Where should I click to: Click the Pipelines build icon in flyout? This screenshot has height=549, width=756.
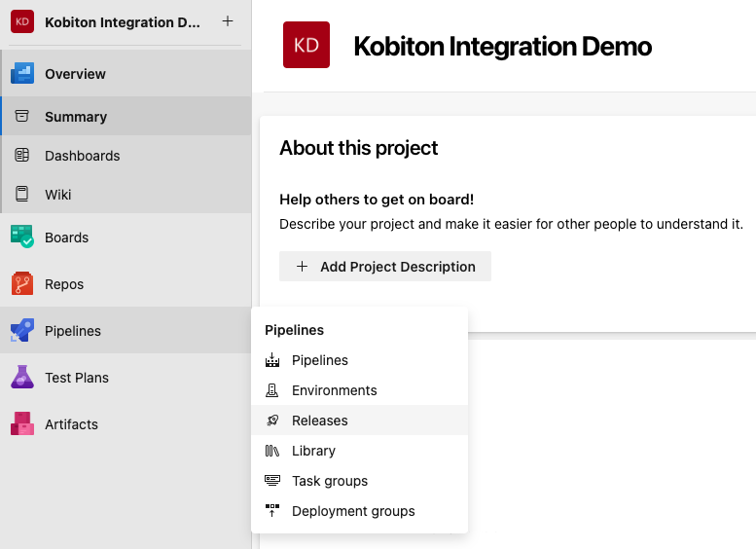click(272, 360)
